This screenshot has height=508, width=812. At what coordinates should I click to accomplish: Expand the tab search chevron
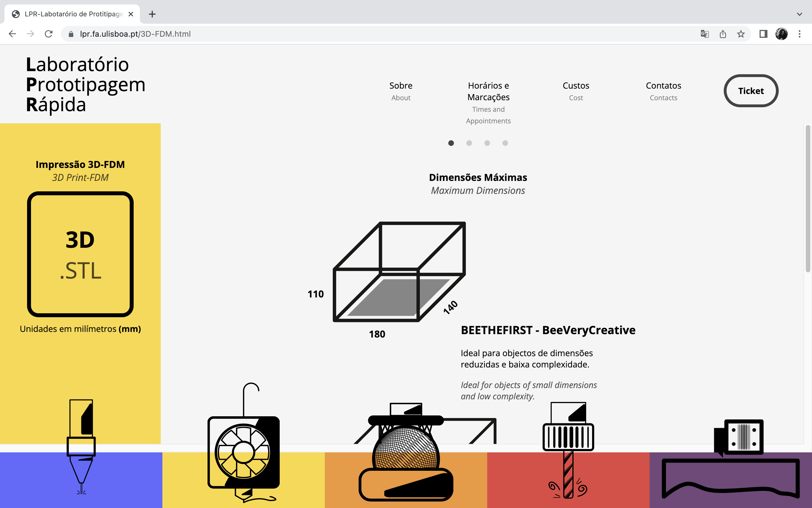[800, 14]
